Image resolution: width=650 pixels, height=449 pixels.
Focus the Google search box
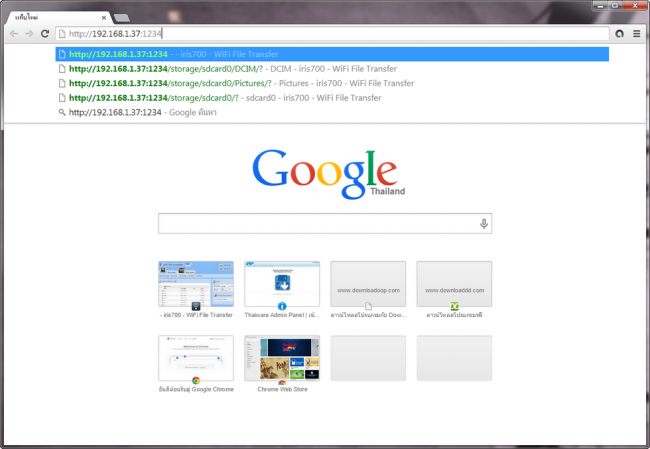tap(325, 223)
